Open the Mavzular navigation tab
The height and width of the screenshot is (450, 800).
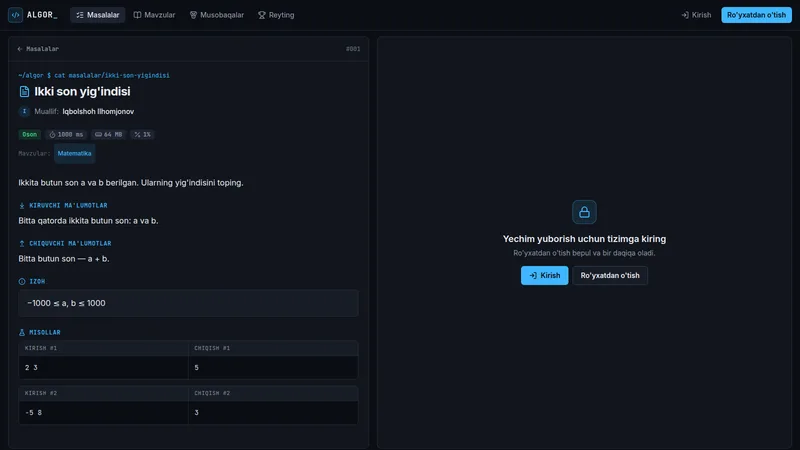click(x=155, y=15)
